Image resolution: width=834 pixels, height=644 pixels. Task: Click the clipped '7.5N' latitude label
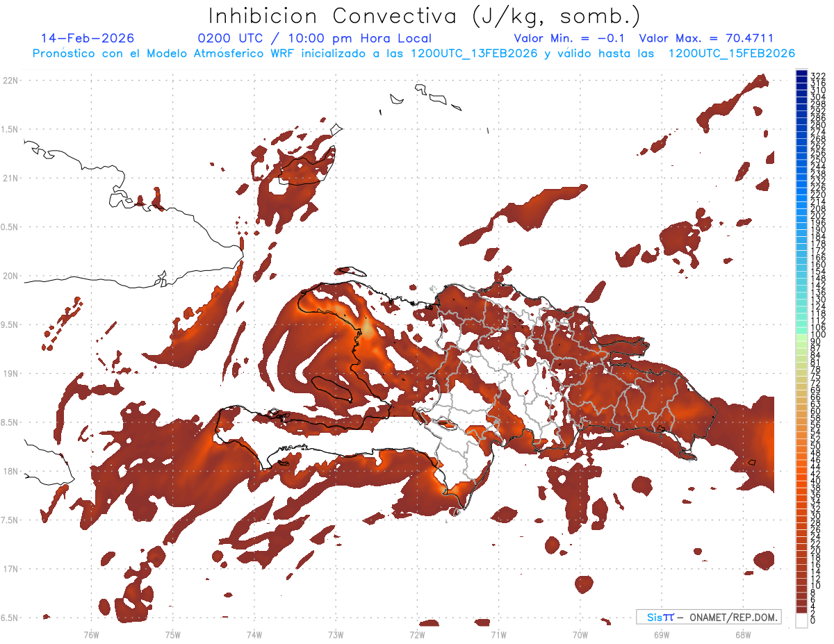pos(10,520)
